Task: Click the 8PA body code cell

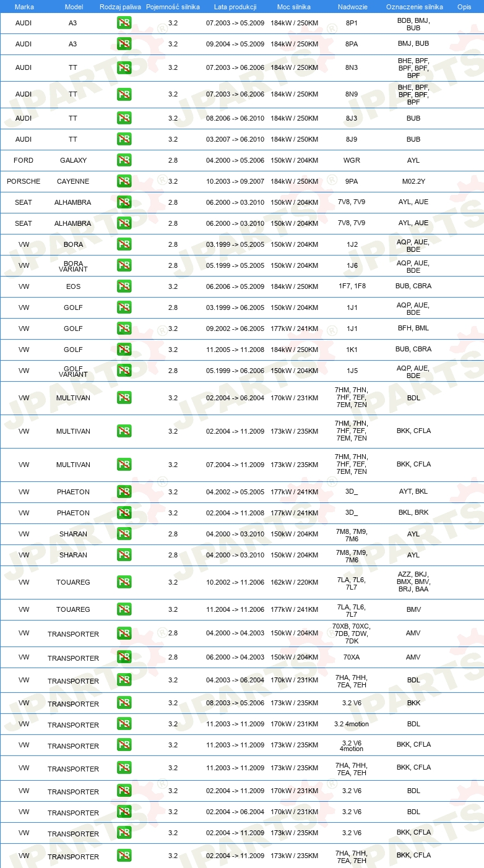Action: click(x=352, y=45)
